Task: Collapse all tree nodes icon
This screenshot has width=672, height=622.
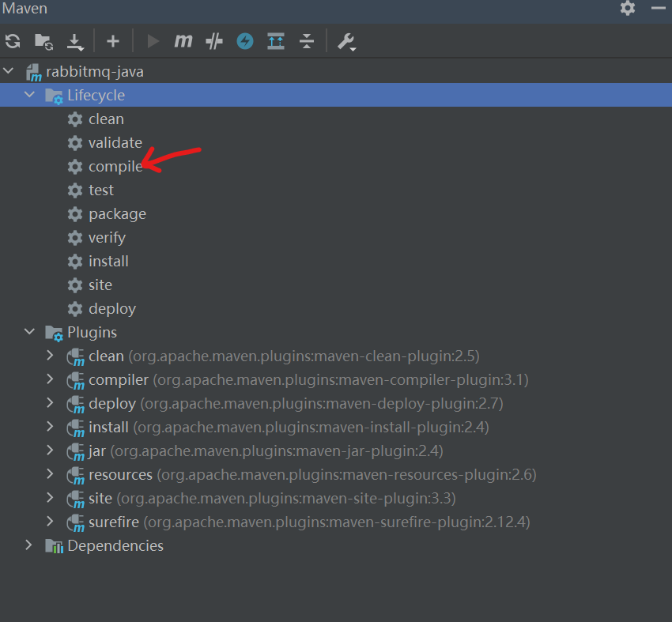Action: 307,42
